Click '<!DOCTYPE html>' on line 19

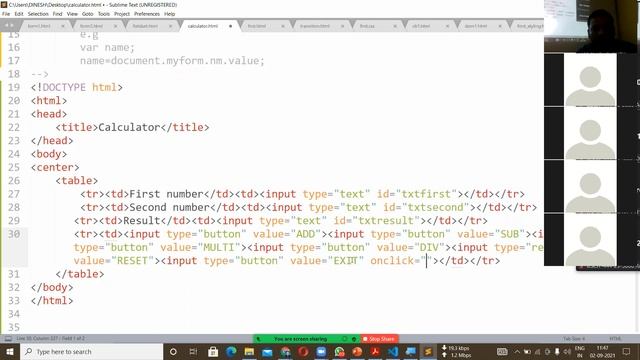[77, 87]
